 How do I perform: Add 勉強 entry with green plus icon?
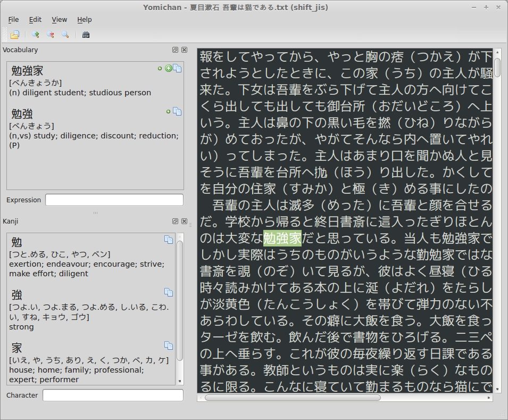(x=168, y=112)
